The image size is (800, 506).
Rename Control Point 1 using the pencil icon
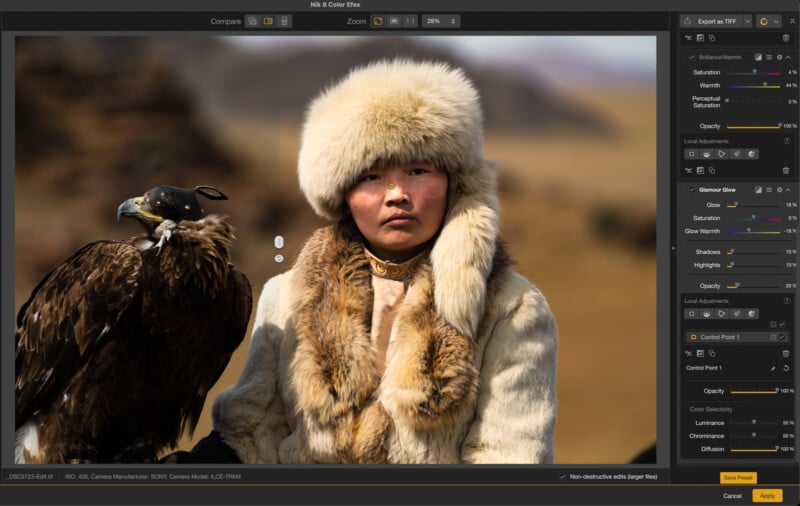coord(773,368)
